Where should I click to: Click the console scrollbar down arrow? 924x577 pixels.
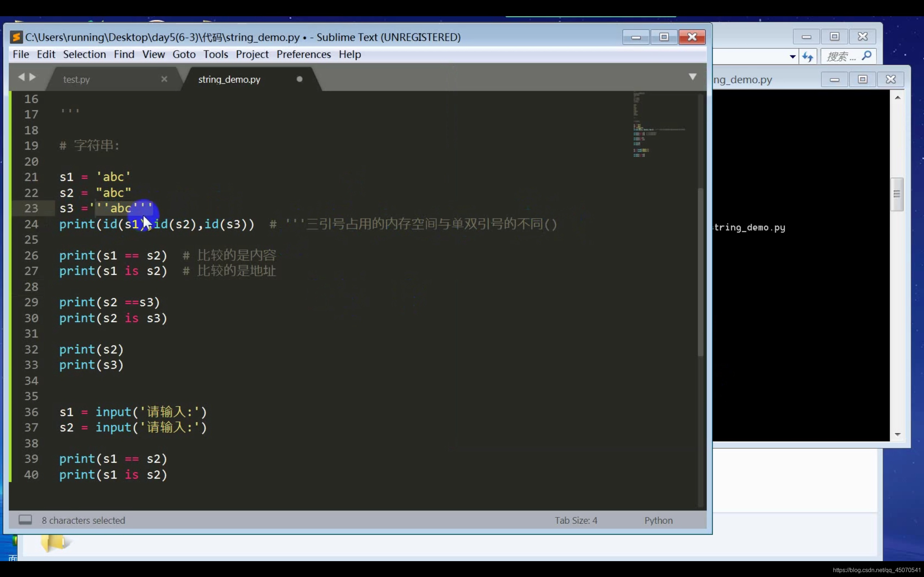pyautogui.click(x=897, y=435)
